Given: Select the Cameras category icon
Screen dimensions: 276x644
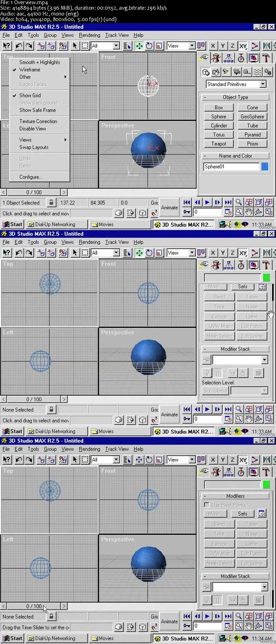Looking at the screenshot, I should click(x=237, y=72).
